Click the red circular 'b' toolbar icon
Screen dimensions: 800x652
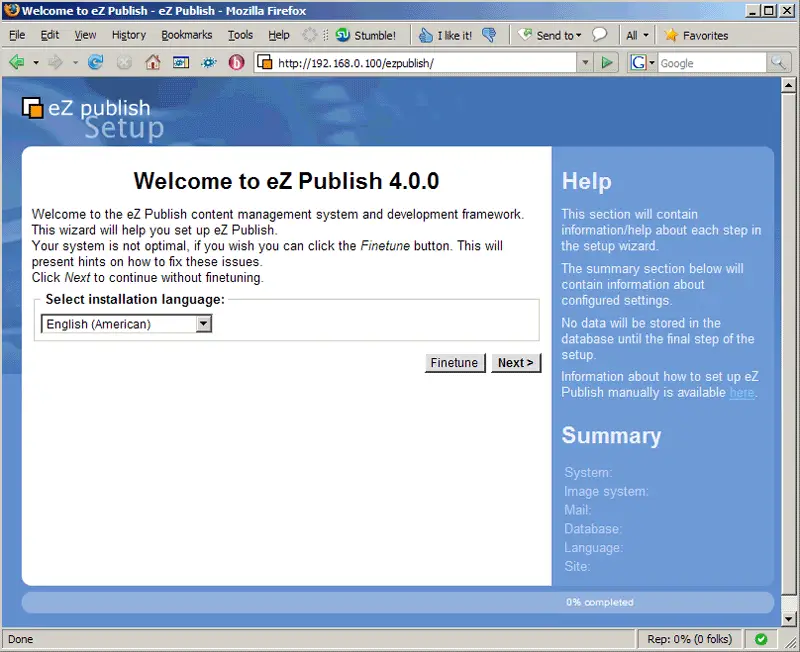pos(236,63)
